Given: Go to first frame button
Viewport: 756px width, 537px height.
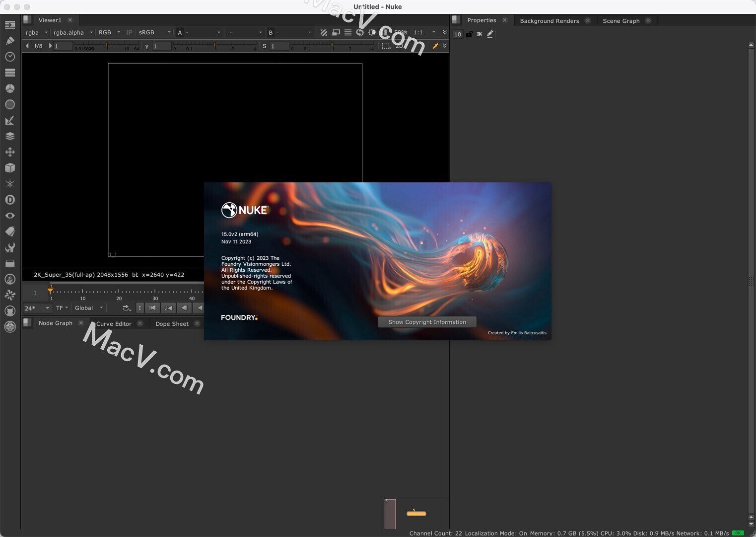Looking at the screenshot, I should (x=152, y=308).
